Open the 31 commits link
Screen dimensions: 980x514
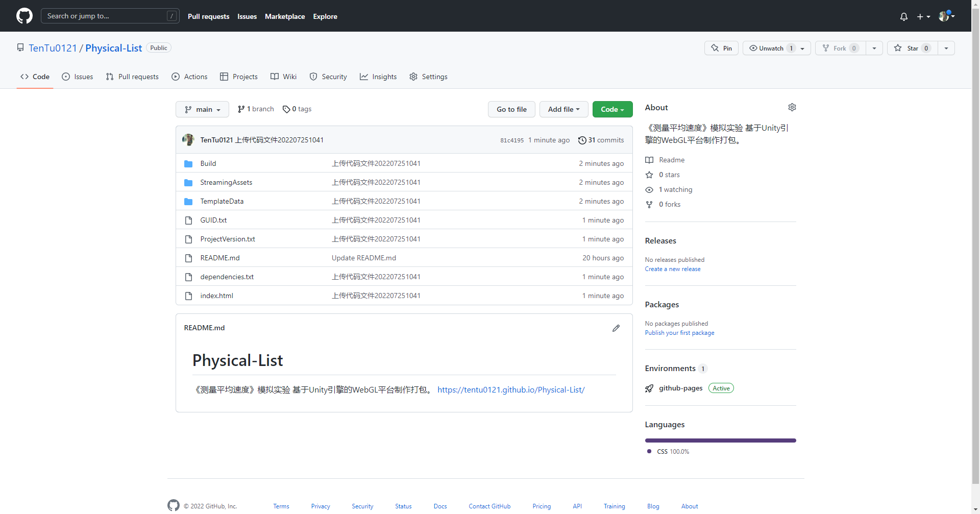coord(601,140)
